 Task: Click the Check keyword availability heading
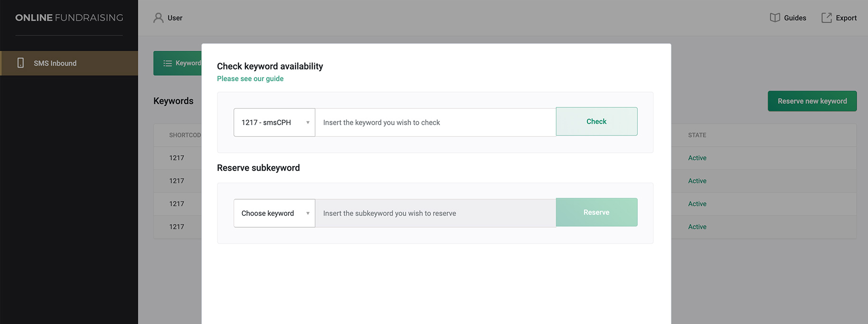click(270, 66)
